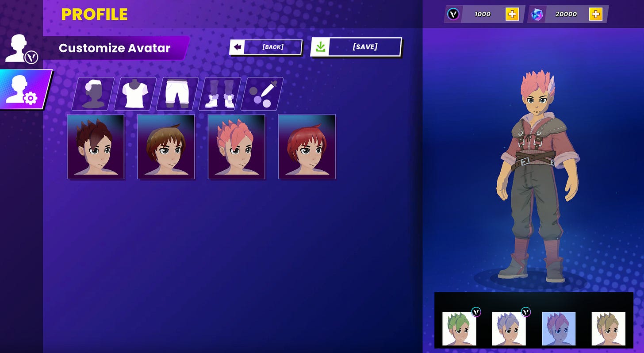This screenshot has width=644, height=353.
Task: Switch to the shirt category tab
Action: point(135,94)
